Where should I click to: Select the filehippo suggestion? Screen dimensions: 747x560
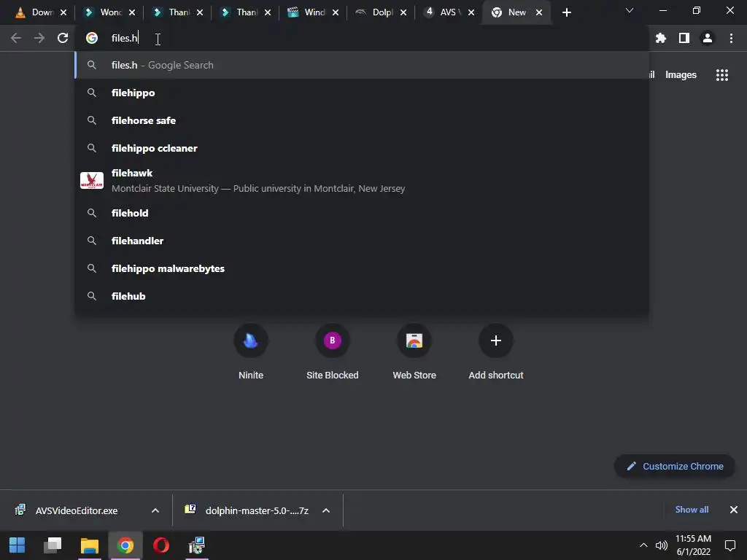click(x=362, y=93)
